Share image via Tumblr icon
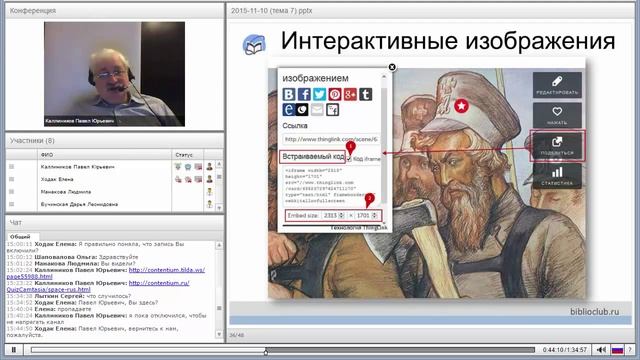Viewport: 640px width, 360px height. [365, 94]
